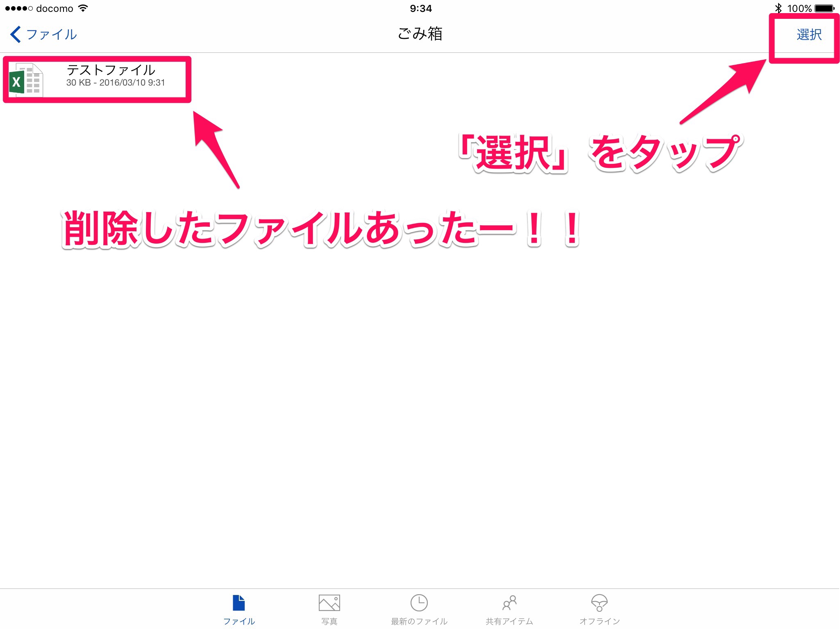Open the 最新のファイル clock icon
Screen dimensions: 840x629
tap(419, 602)
